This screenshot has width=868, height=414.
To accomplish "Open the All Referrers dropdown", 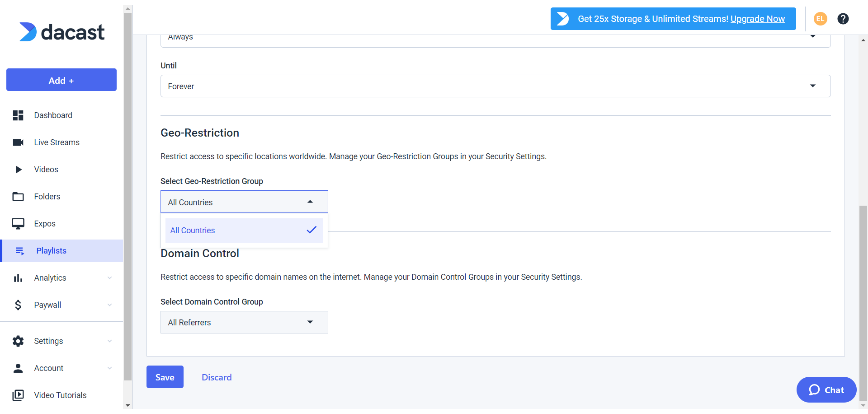I will click(244, 322).
